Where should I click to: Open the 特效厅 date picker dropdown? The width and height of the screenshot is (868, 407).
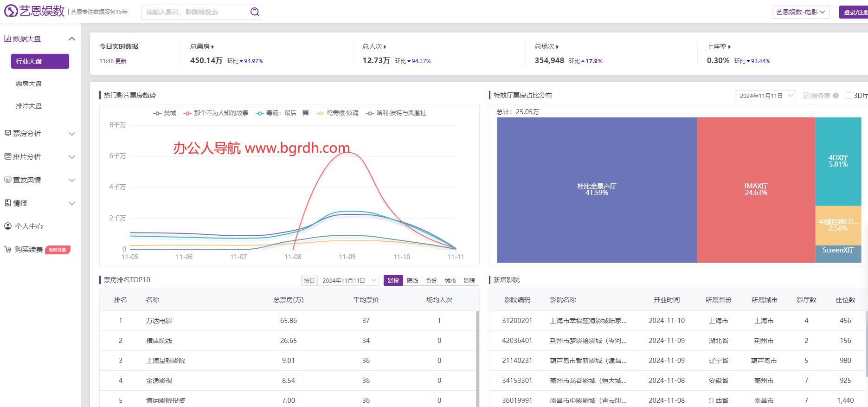click(765, 96)
